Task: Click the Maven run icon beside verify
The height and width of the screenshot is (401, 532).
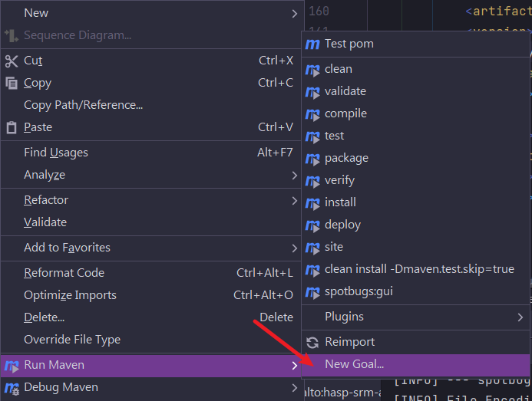Action: tap(312, 181)
